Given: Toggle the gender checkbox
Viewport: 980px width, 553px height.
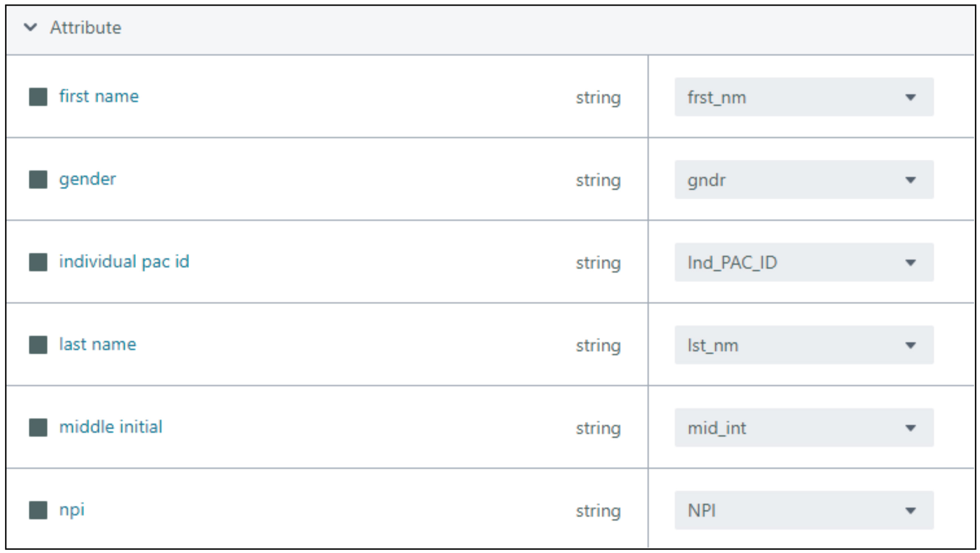Looking at the screenshot, I should 37,179.
